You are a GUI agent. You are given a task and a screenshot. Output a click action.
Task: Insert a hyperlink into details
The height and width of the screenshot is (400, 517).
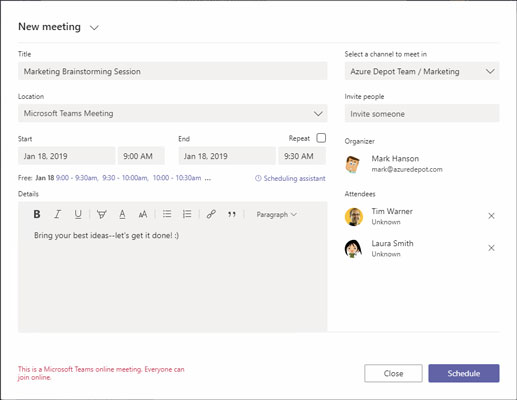click(x=211, y=214)
